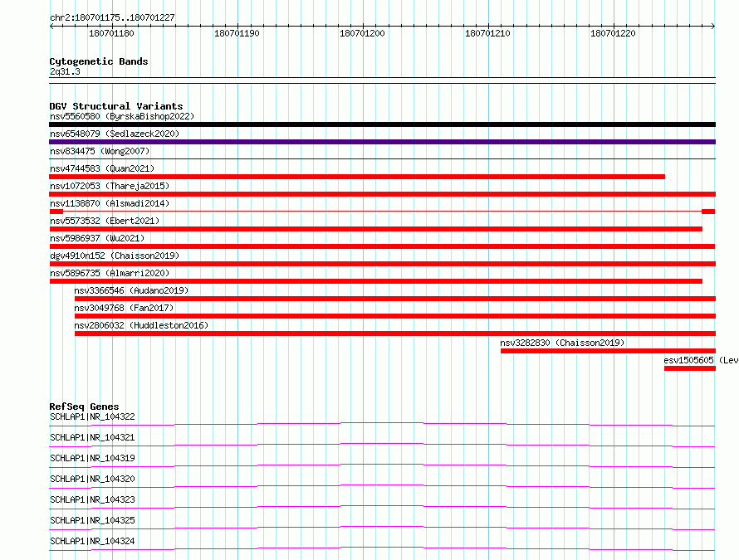Select the nsv1138870 (Alsmadi2014) label
The height and width of the screenshot is (560, 739).
coord(110,203)
